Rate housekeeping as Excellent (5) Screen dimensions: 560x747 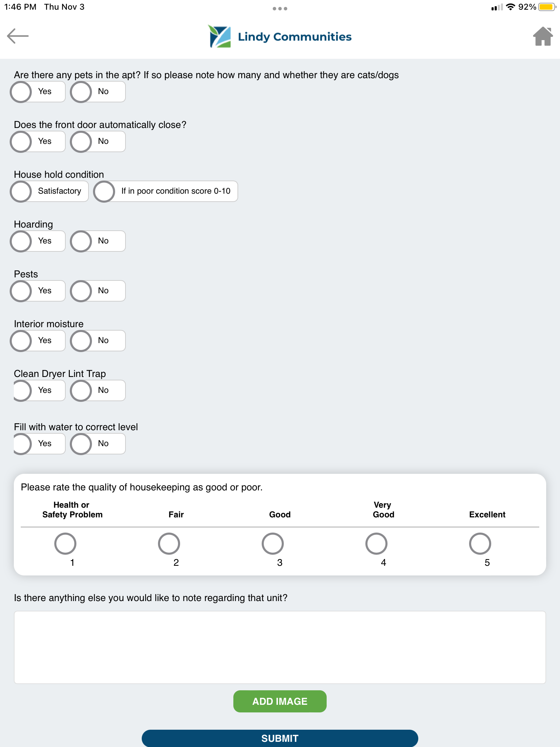(x=480, y=544)
